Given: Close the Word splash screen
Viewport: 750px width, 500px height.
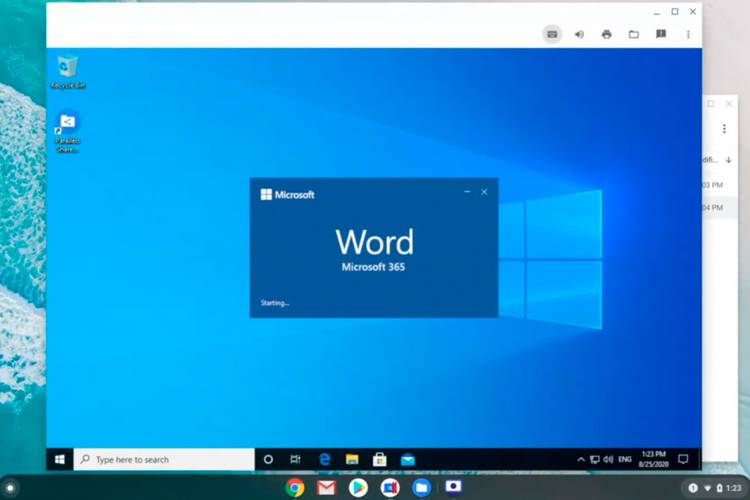Looking at the screenshot, I should tap(484, 192).
